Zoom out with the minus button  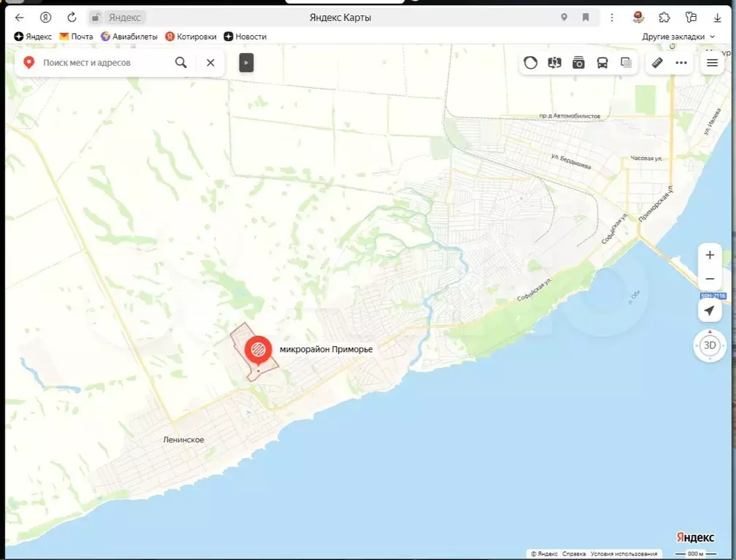pos(710,279)
